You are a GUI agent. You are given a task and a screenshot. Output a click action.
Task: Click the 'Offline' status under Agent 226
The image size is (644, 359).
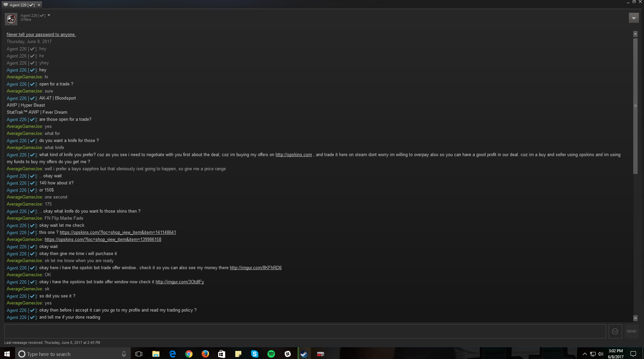coord(26,20)
